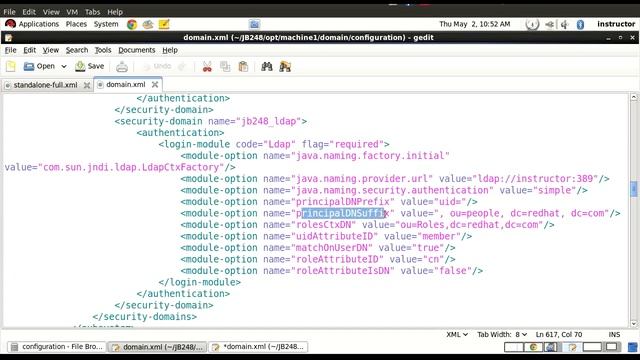Click the instructor user menu
Image resolution: width=640 pixels, height=360 pixels.
pyautogui.click(x=616, y=24)
